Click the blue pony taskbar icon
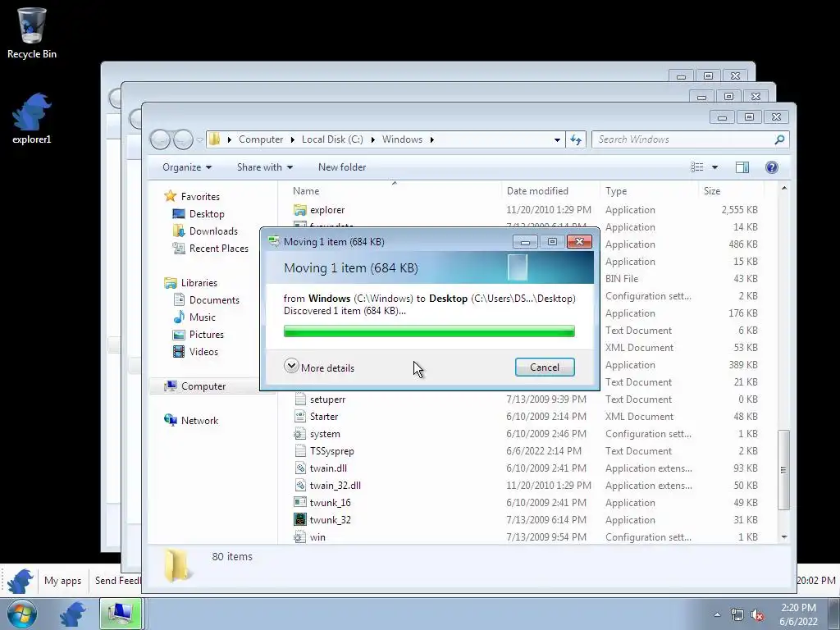 [73, 614]
